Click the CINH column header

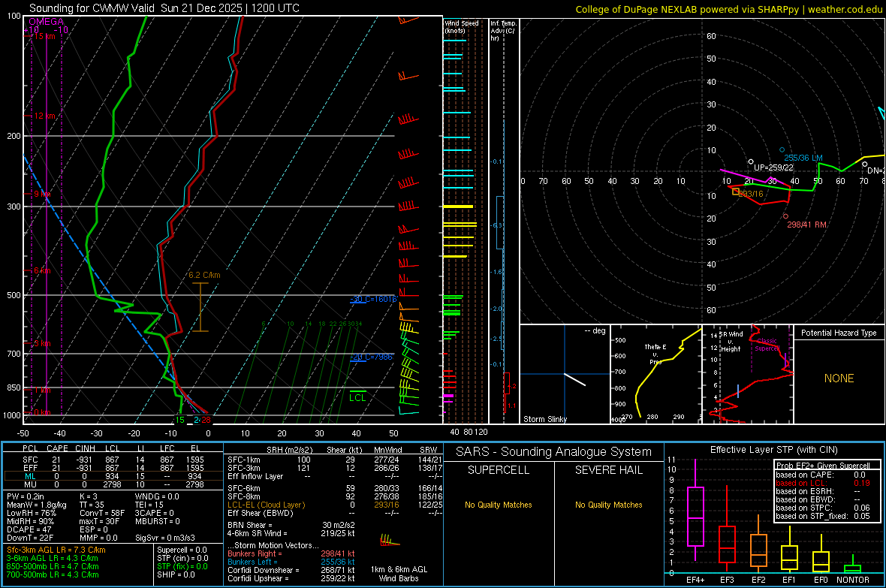point(86,448)
